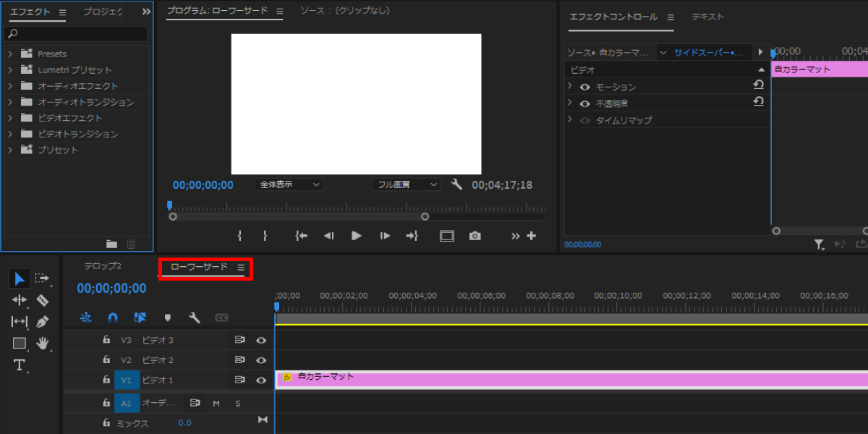Viewport: 868px width, 434px height.
Task: Show more transport buttons chevron
Action: coord(515,236)
